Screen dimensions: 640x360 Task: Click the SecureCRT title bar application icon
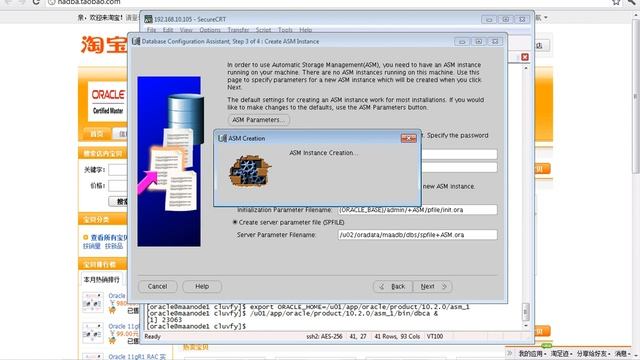(148, 19)
